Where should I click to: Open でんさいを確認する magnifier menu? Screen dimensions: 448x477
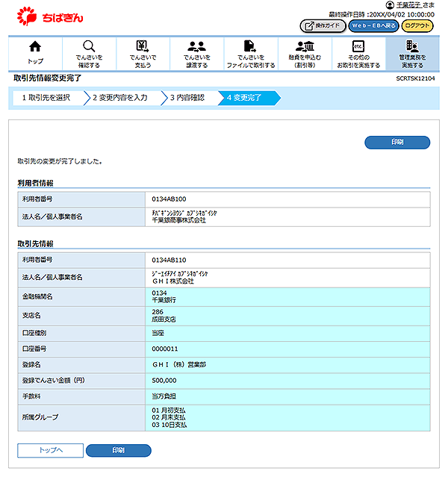pyautogui.click(x=89, y=54)
